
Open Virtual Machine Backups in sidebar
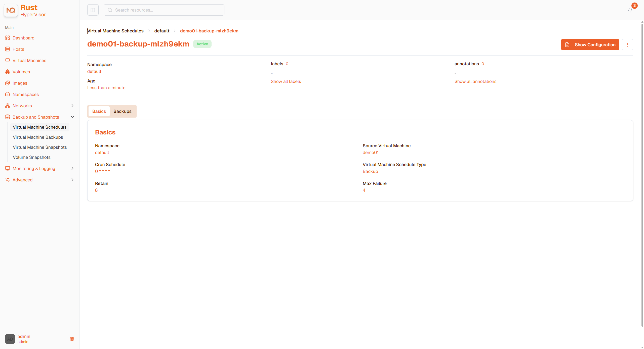pyautogui.click(x=38, y=137)
